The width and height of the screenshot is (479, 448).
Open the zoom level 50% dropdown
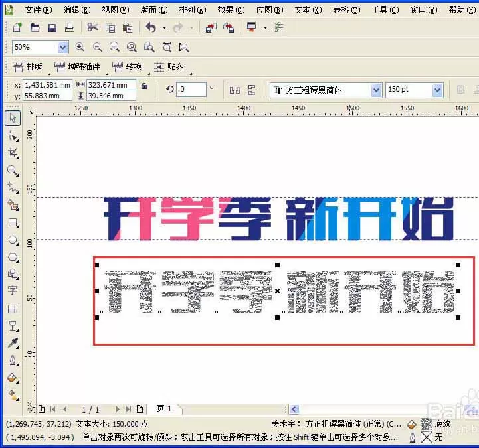(x=62, y=47)
